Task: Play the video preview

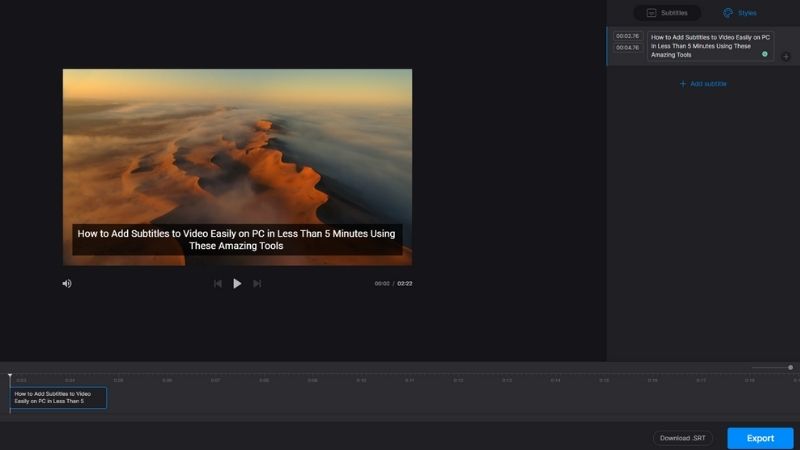Action: point(237,284)
